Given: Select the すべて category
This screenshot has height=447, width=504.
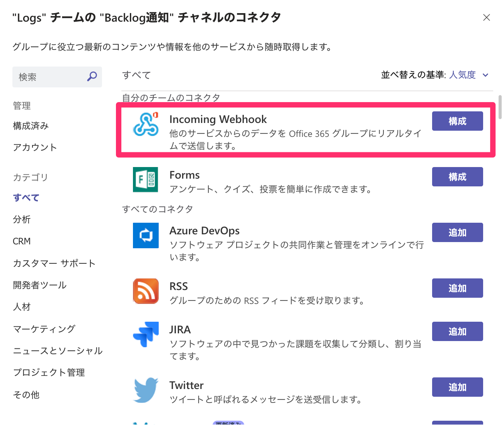Looking at the screenshot, I should pos(26,198).
